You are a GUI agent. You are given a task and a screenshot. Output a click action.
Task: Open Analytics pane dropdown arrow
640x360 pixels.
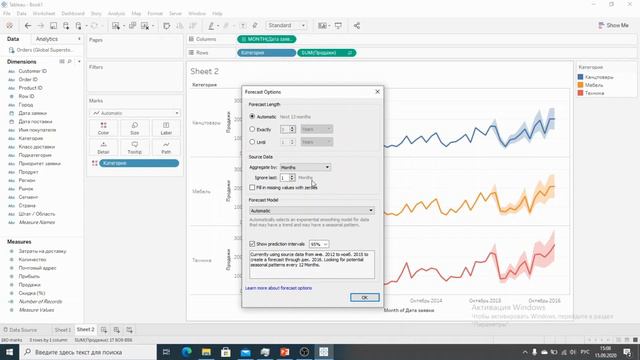point(79,39)
